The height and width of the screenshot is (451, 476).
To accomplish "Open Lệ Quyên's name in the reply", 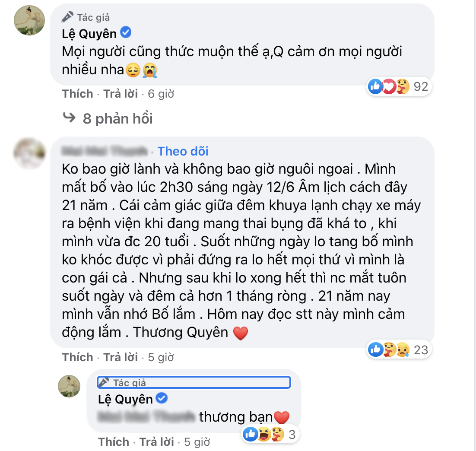I will (x=125, y=399).
